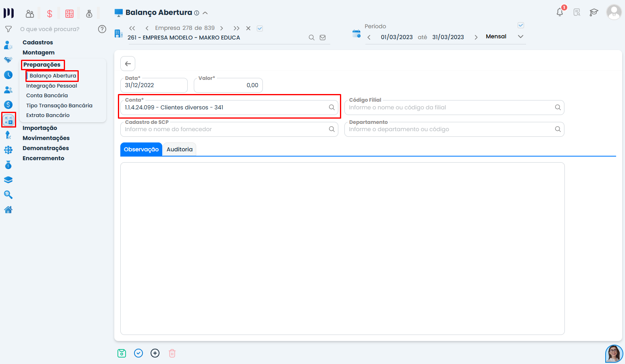Click the save icon in bottom toolbar

tap(122, 354)
